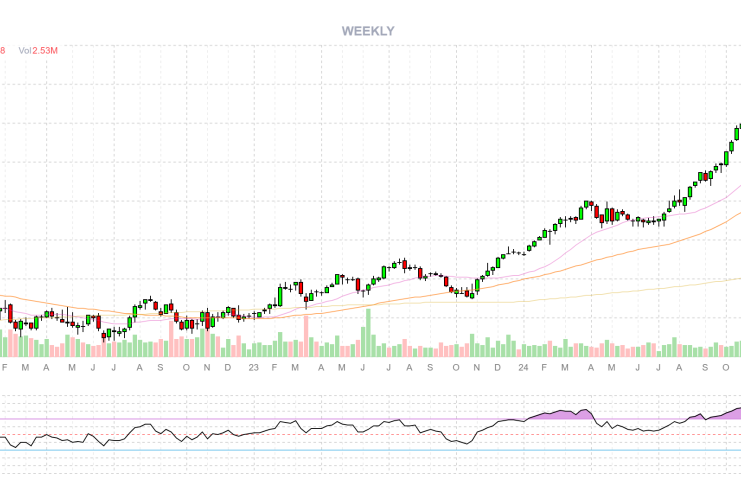Click the purple shaded oscillator area at far right
The image size is (741, 486).
pos(733,413)
